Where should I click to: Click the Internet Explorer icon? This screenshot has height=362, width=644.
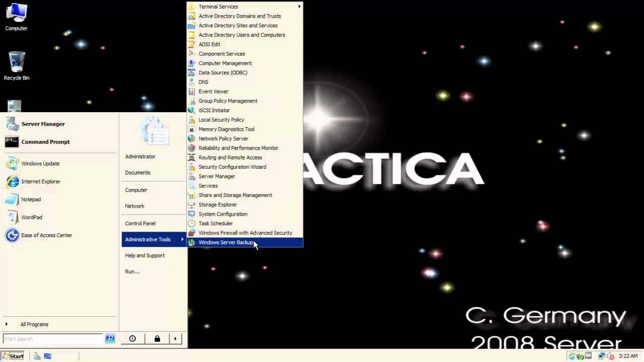point(12,182)
